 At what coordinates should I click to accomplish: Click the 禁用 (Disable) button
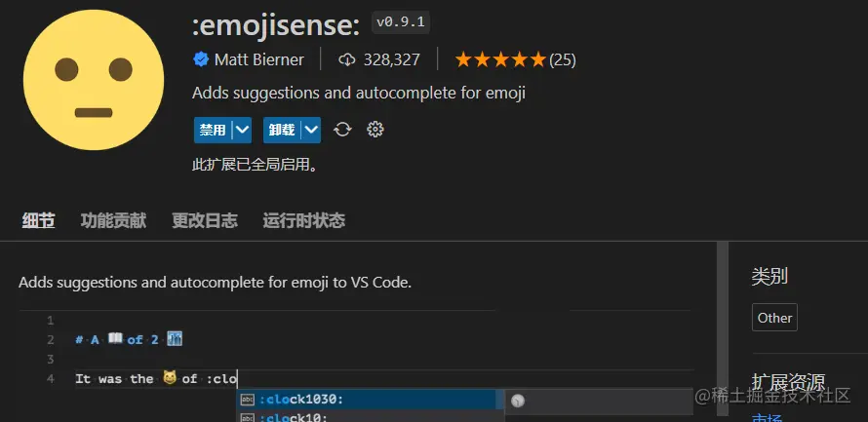tap(213, 130)
